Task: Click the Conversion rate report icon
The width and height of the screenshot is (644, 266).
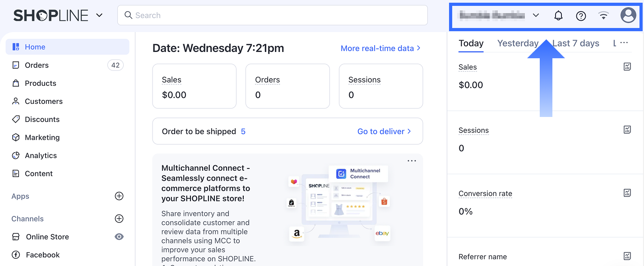Action: point(627,193)
